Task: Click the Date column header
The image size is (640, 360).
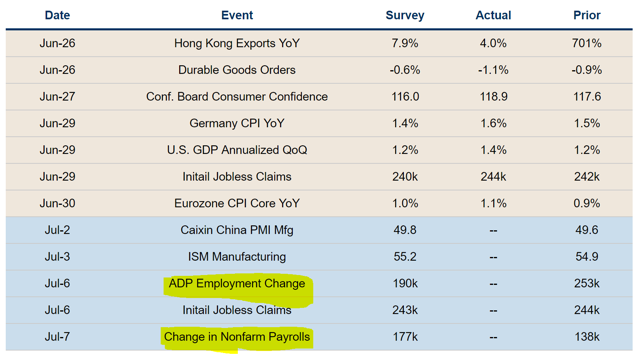Action: pos(57,15)
